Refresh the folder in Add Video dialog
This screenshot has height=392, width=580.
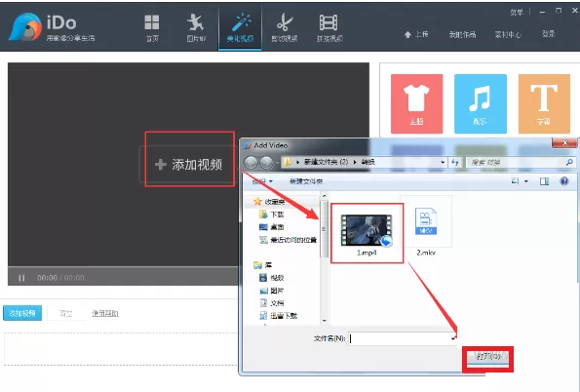coord(454,162)
